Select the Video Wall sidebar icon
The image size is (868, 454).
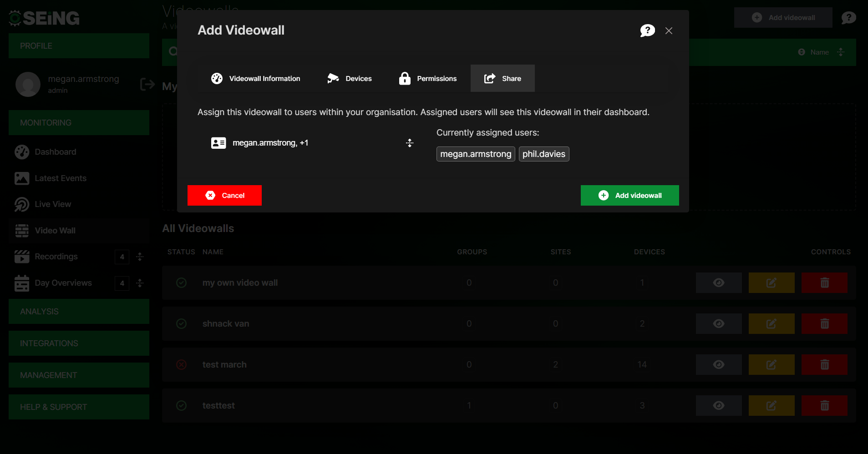(x=21, y=230)
